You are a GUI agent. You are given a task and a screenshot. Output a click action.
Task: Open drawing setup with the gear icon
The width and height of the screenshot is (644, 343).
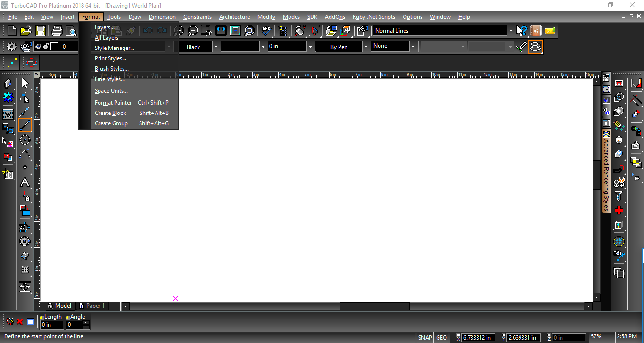pos(12,47)
